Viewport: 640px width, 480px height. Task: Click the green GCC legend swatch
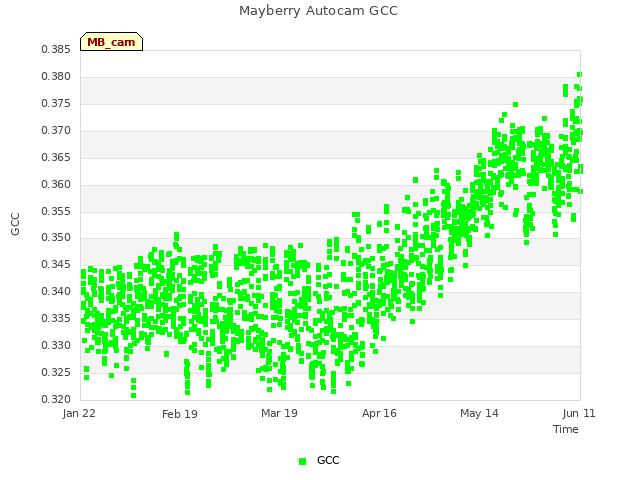302,461
